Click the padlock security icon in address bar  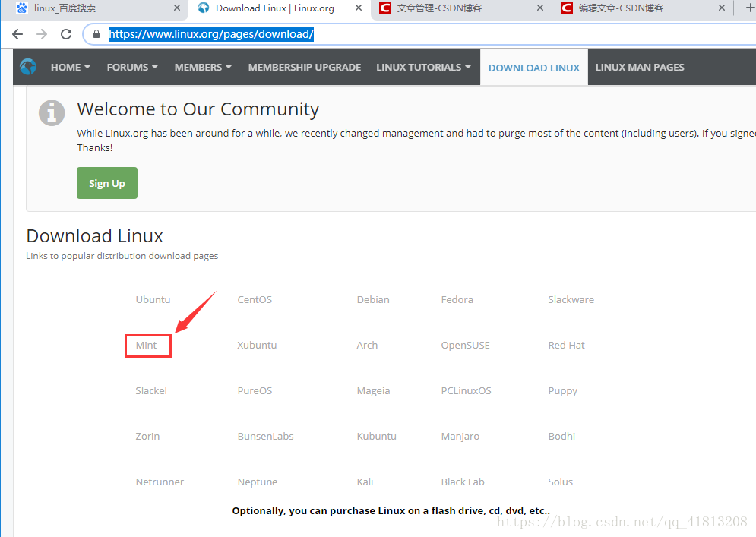pos(96,34)
